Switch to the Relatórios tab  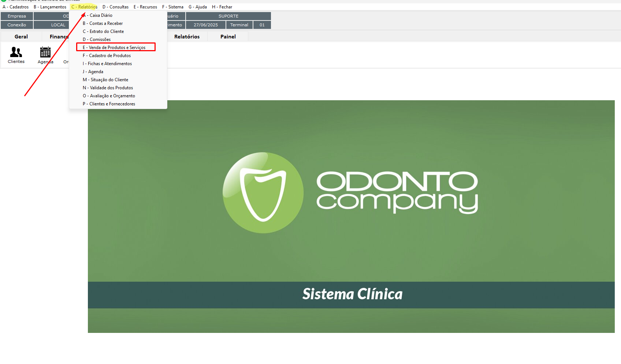(187, 37)
